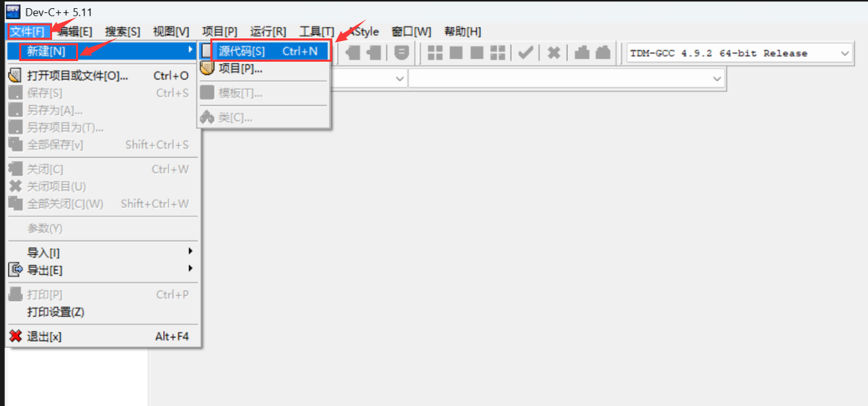Select 打开项目或文件[O]... menu entry
The height and width of the screenshot is (406, 868).
[x=103, y=75]
